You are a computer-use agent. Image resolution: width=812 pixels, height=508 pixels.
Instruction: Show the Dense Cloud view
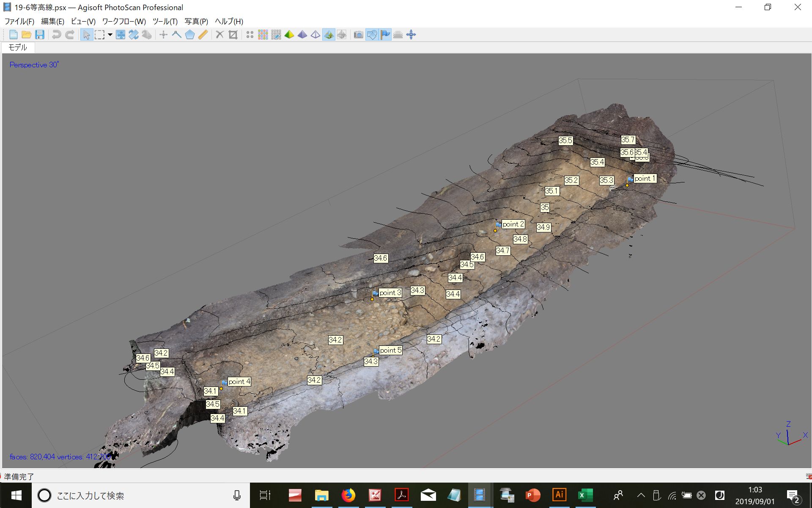tap(263, 35)
